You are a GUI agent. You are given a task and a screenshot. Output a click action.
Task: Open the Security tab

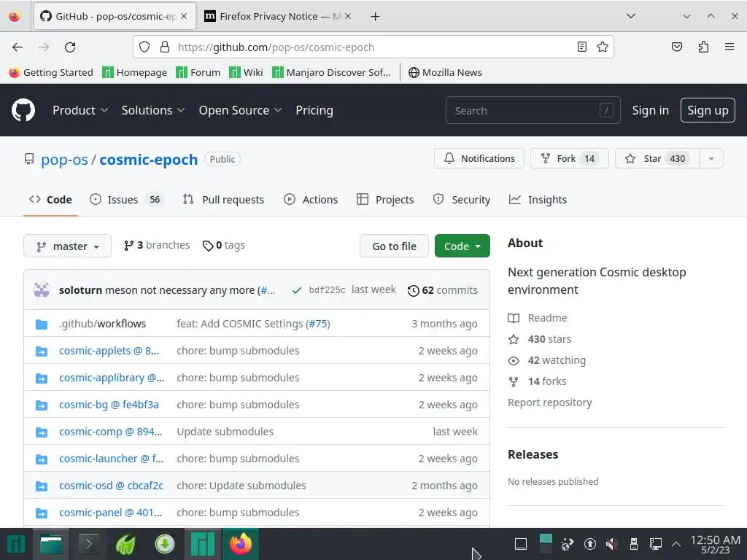(x=461, y=200)
